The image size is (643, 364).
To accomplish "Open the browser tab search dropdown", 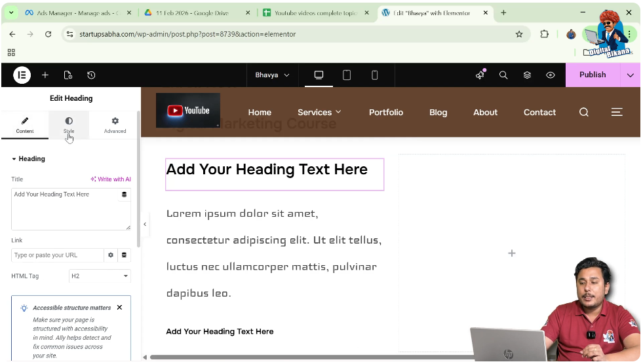I will coord(12,12).
